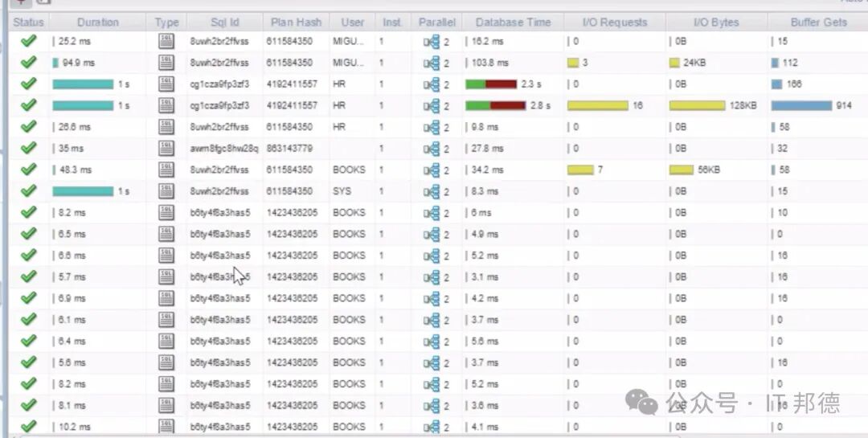The height and width of the screenshot is (438, 868).
Task: Click parallel icon in 3.1 ms database time row
Action: pyautogui.click(x=432, y=277)
